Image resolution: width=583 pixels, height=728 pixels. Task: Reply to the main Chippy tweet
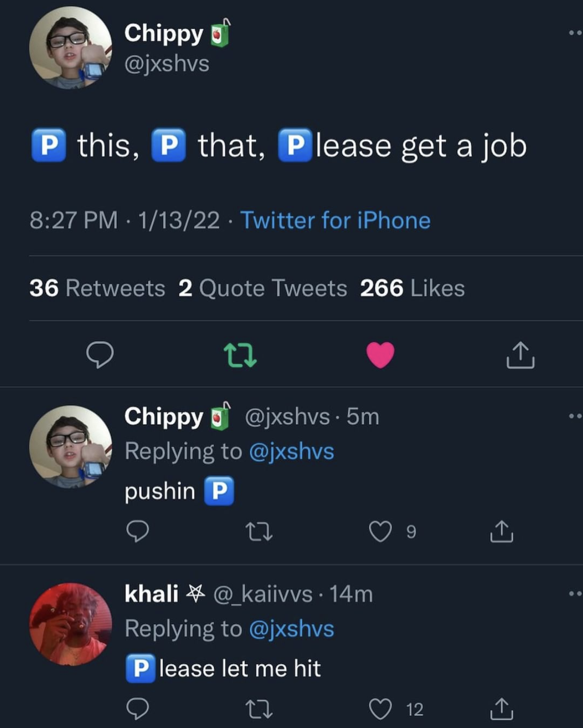[x=99, y=355]
